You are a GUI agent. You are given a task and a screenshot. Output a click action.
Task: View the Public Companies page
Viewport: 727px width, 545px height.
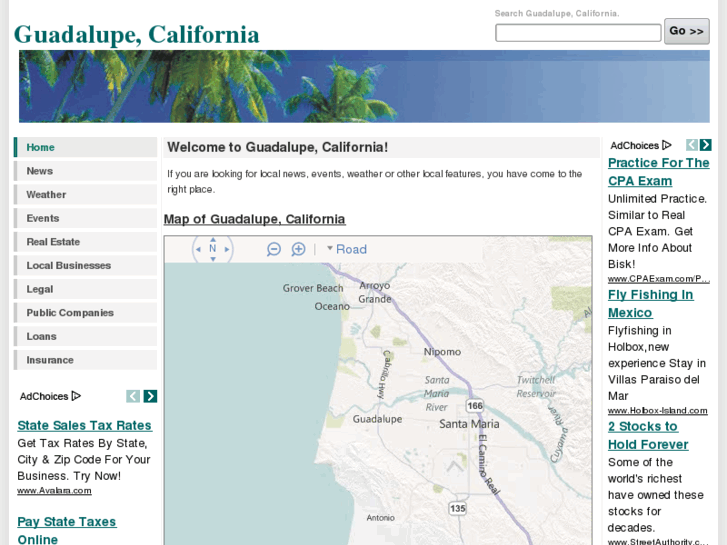(85, 313)
